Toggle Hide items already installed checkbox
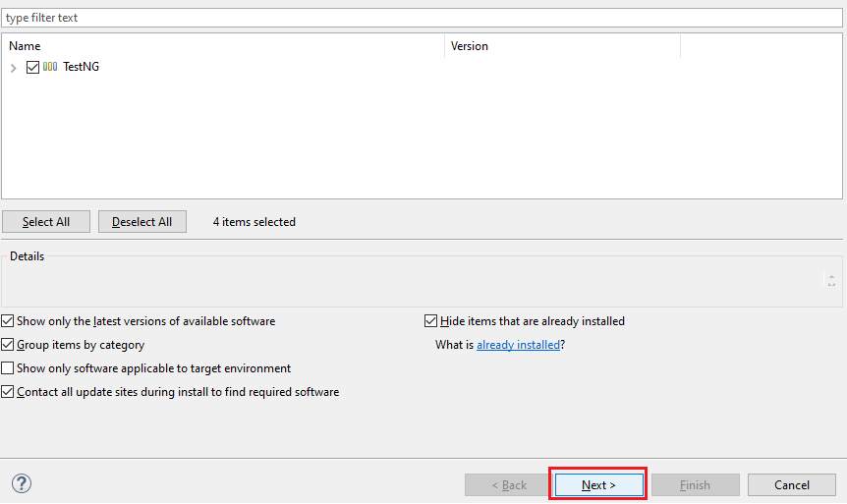 430,321
